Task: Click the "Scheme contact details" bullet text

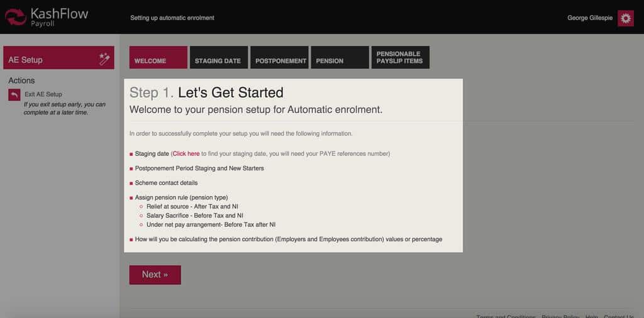Action: (x=166, y=183)
